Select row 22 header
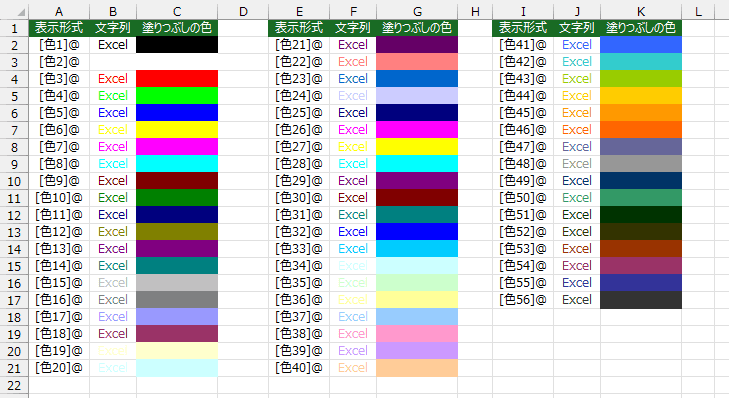The image size is (729, 398). coord(14,385)
